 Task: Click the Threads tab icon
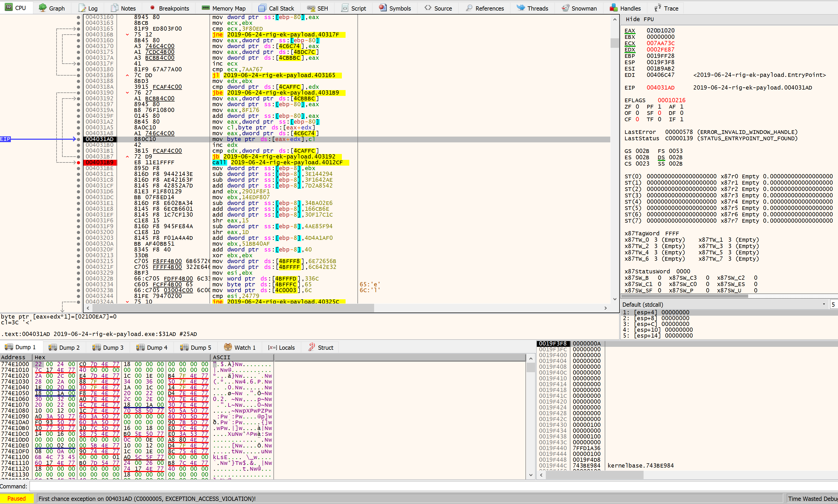tap(521, 8)
